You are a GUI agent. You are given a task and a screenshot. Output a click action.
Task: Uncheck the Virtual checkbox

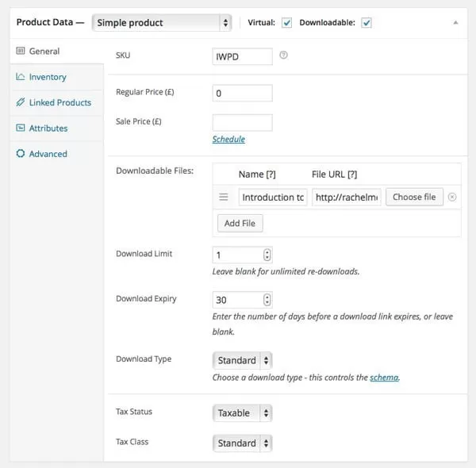(286, 23)
